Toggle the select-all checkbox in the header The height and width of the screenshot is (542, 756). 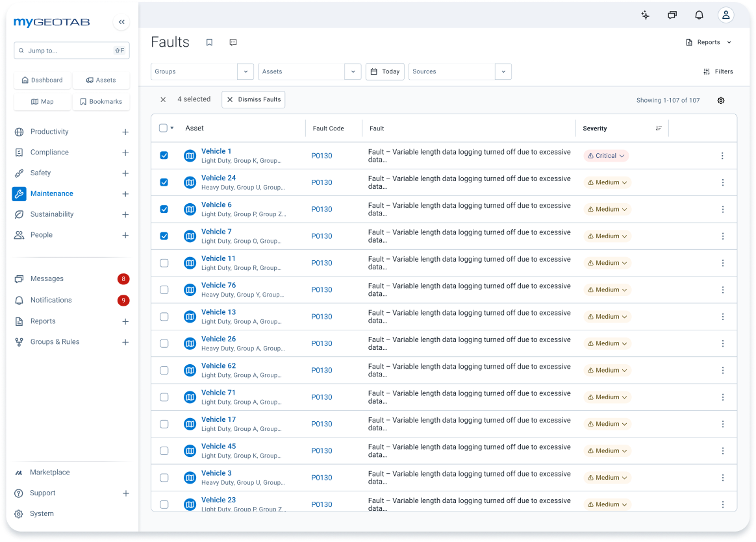[163, 128]
